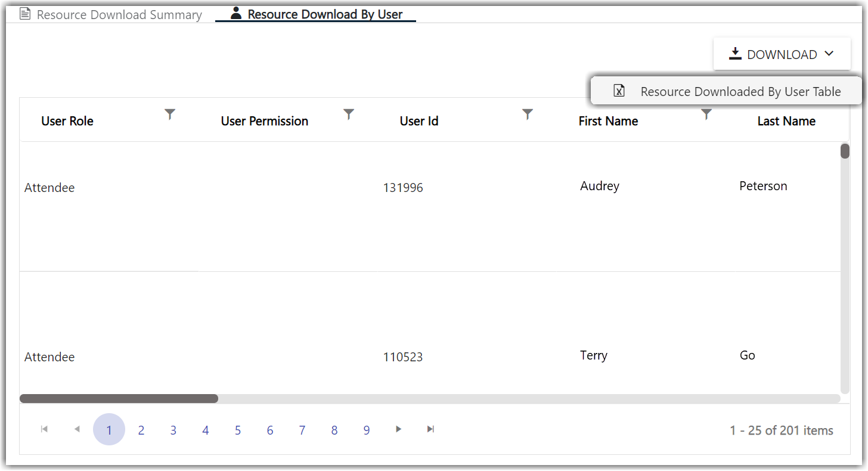The width and height of the screenshot is (868, 471).
Task: Go to page 2 of results
Action: 141,430
